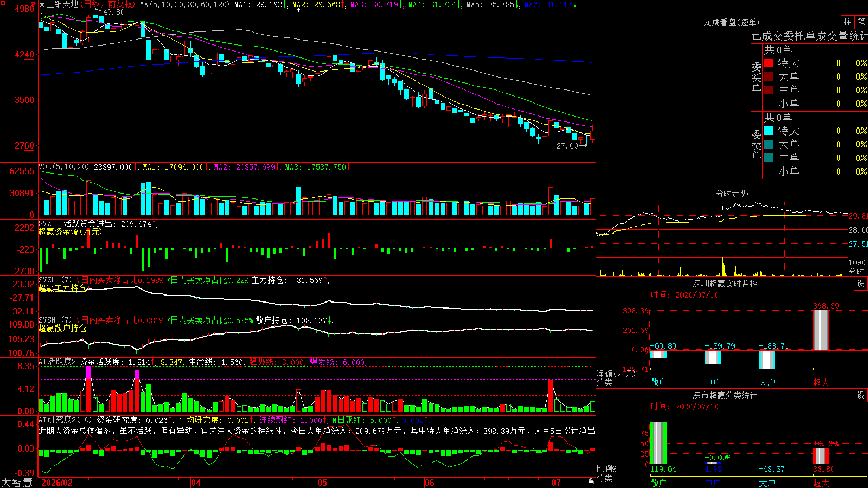Click the 分时走势 panel title
The height and width of the screenshot is (488, 868).
(732, 194)
